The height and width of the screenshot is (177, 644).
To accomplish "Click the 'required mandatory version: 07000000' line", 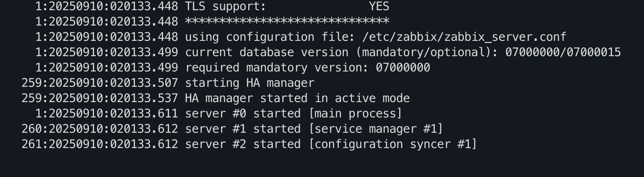I will (x=308, y=68).
